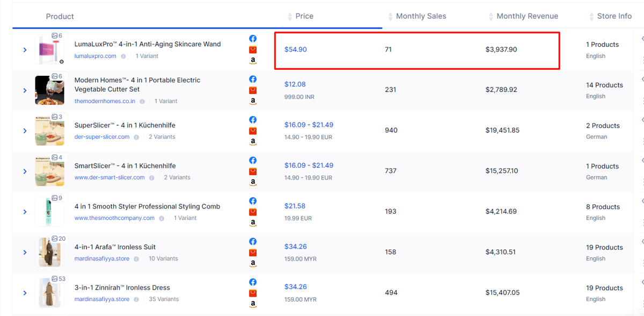Open Zinnirah Ironless Dress thumbnail image

tap(49, 293)
